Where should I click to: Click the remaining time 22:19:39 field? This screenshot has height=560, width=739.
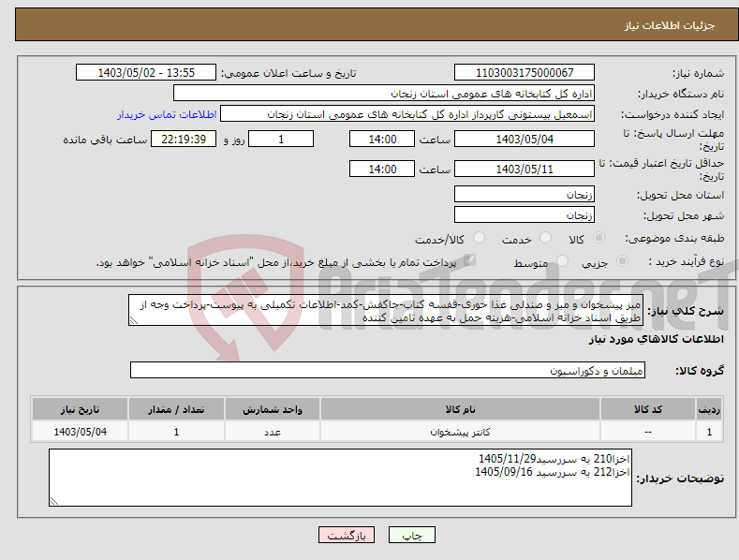coord(184,139)
